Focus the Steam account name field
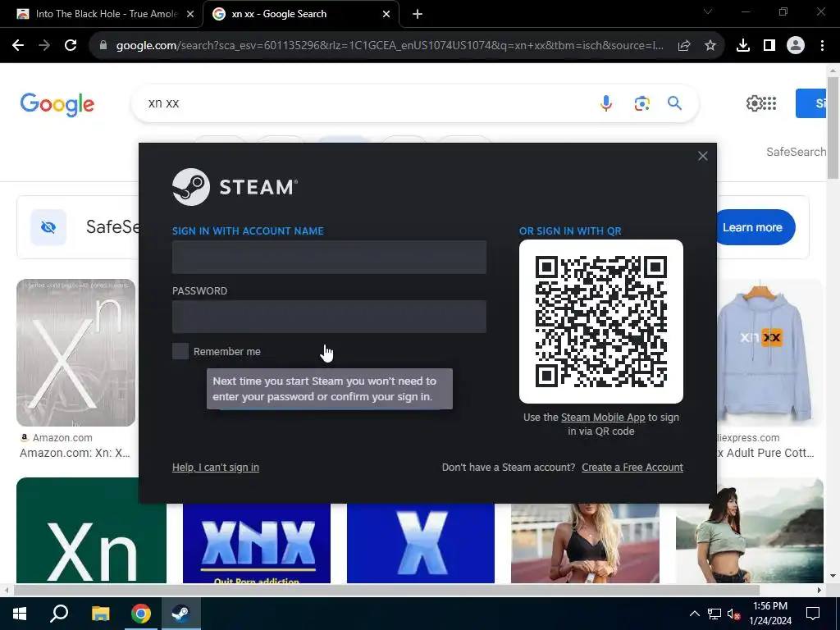This screenshot has height=630, width=840. 329,257
